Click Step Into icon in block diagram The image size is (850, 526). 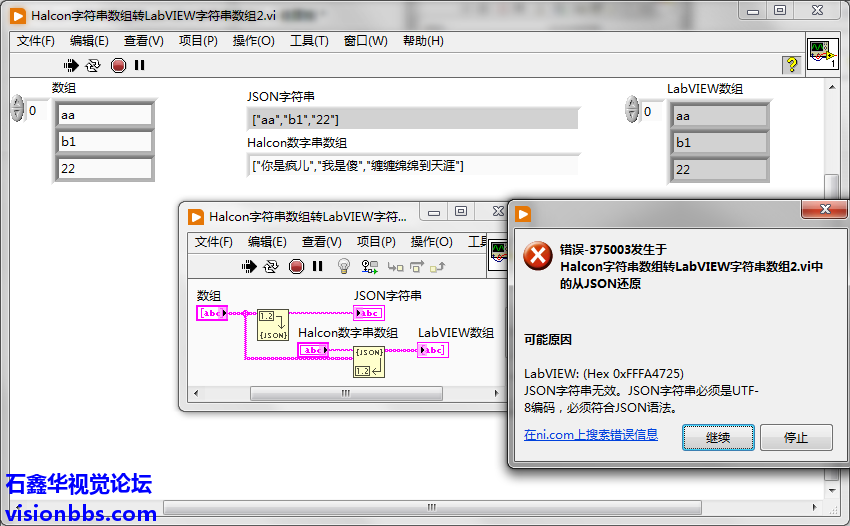tap(395, 267)
